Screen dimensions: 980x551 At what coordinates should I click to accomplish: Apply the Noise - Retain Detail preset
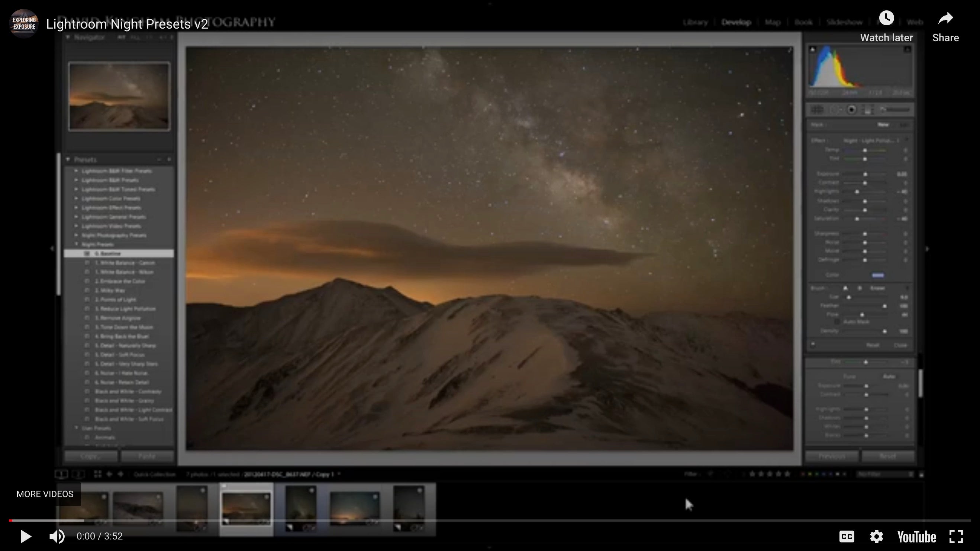tap(122, 382)
